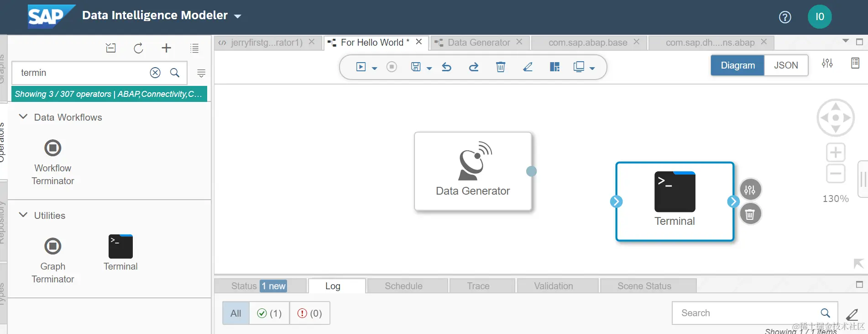Viewport: 868px width, 334px height.
Task: Filter log by success messages (1)
Action: pyautogui.click(x=269, y=313)
